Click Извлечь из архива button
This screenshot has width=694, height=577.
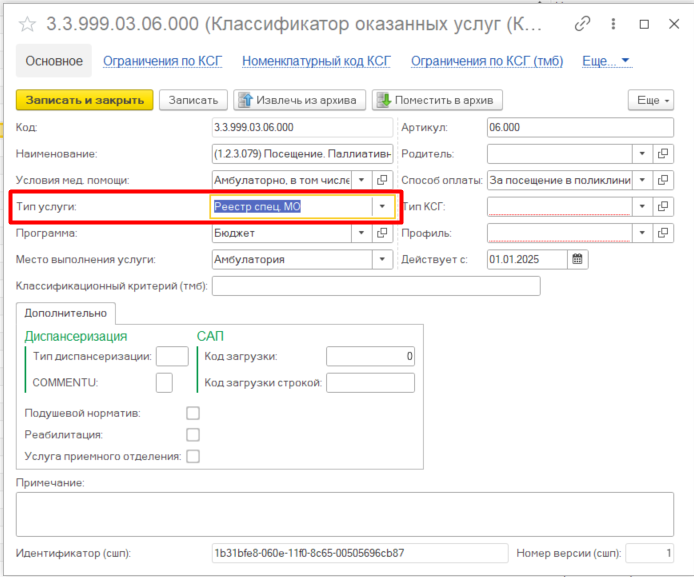pos(300,100)
